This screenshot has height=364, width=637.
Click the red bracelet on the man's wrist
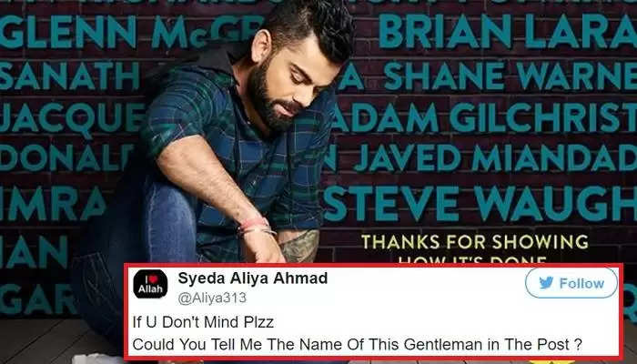pyautogui.click(x=255, y=226)
